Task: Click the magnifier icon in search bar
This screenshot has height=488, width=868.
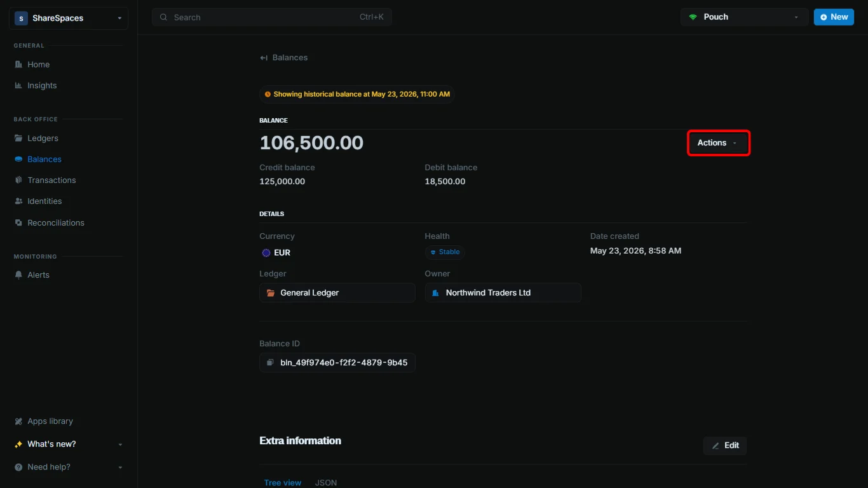Action: coord(164,17)
